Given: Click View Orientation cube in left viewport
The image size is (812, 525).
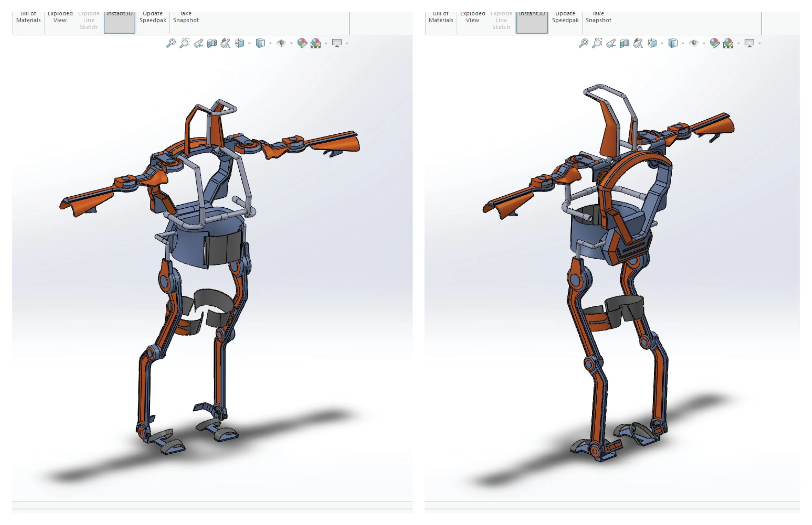Looking at the screenshot, I should point(240,43).
